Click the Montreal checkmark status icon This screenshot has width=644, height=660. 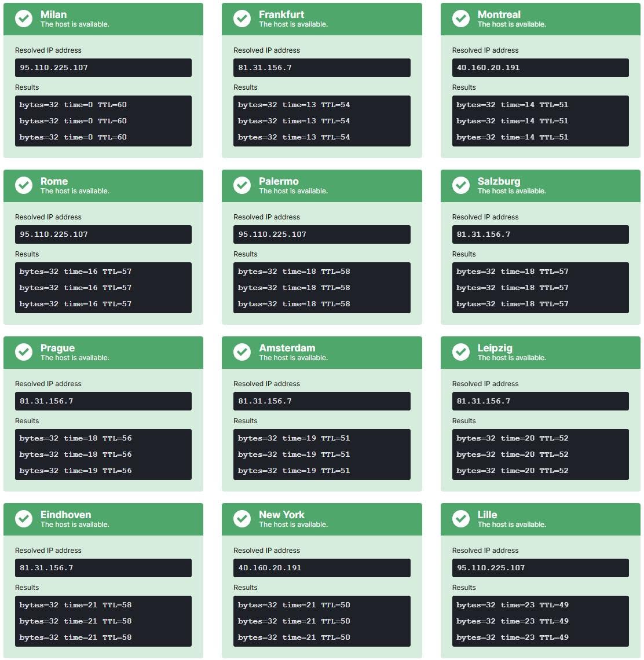[x=461, y=19]
